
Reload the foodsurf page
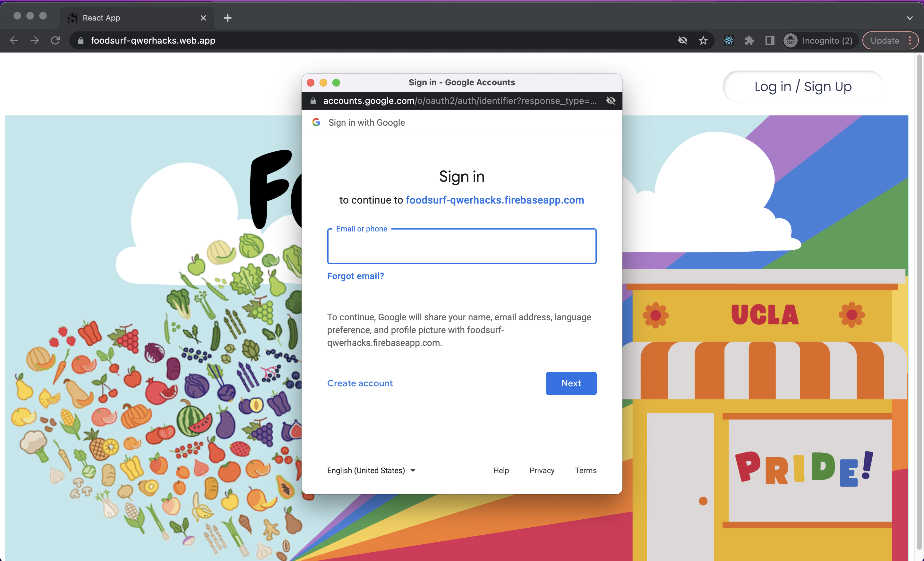(x=55, y=40)
